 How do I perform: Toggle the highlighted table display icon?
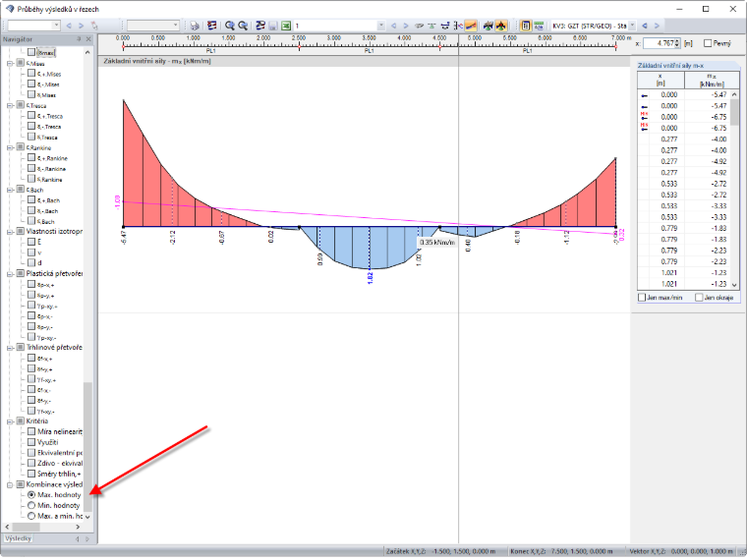click(526, 26)
